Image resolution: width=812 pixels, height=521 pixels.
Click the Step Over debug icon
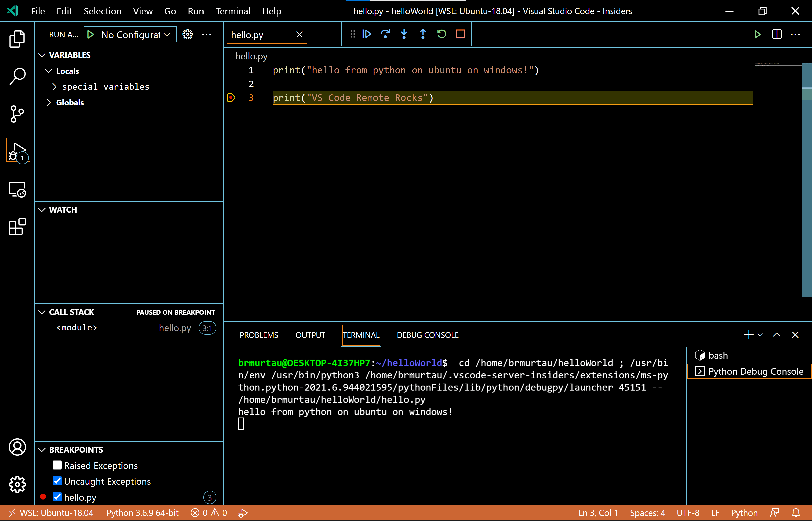pos(385,34)
